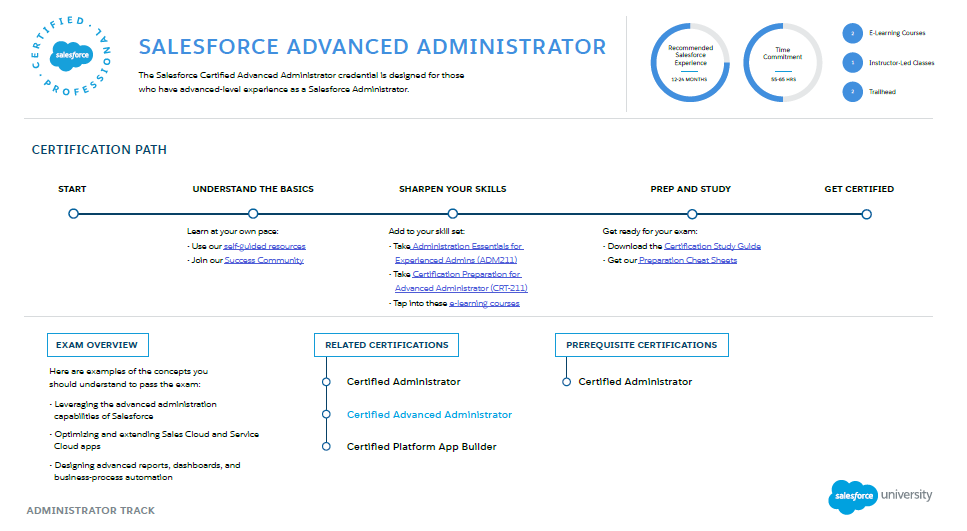Click 'Get ready for your exam:' text

[x=650, y=231]
